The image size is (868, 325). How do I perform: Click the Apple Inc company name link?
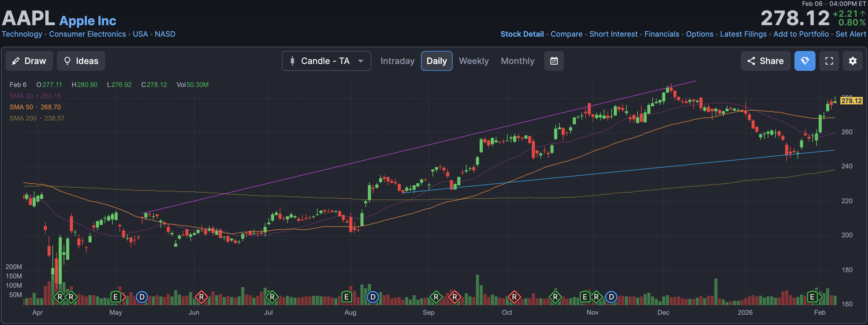coord(88,21)
